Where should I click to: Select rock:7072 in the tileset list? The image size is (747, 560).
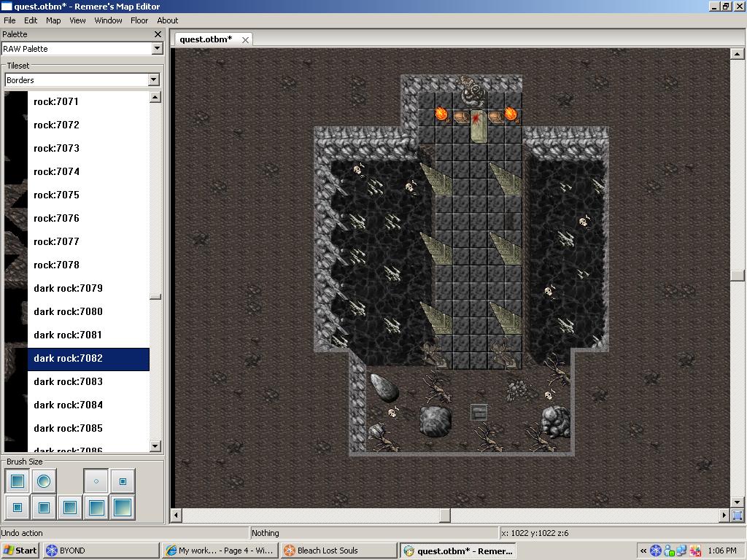pyautogui.click(x=77, y=125)
